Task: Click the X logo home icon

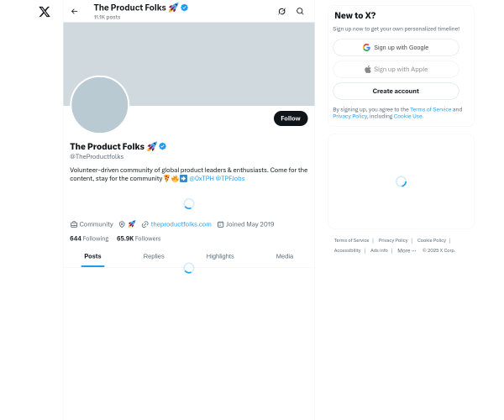Action: click(45, 12)
